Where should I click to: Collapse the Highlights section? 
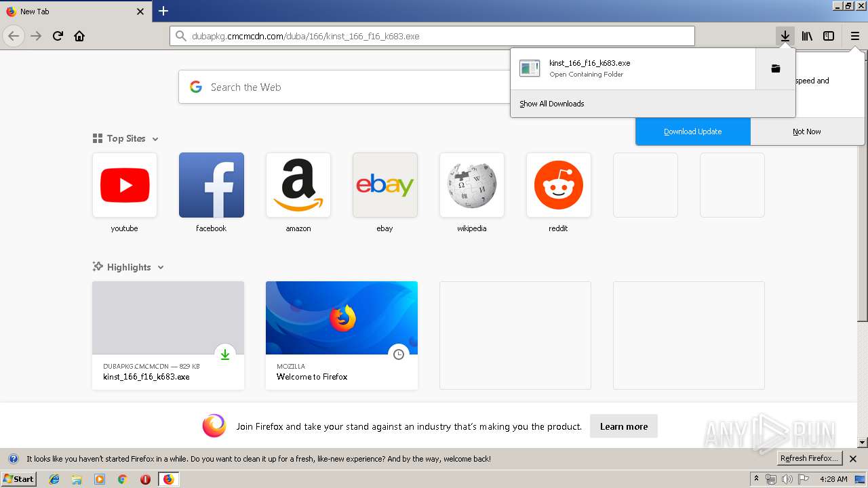coord(161,268)
